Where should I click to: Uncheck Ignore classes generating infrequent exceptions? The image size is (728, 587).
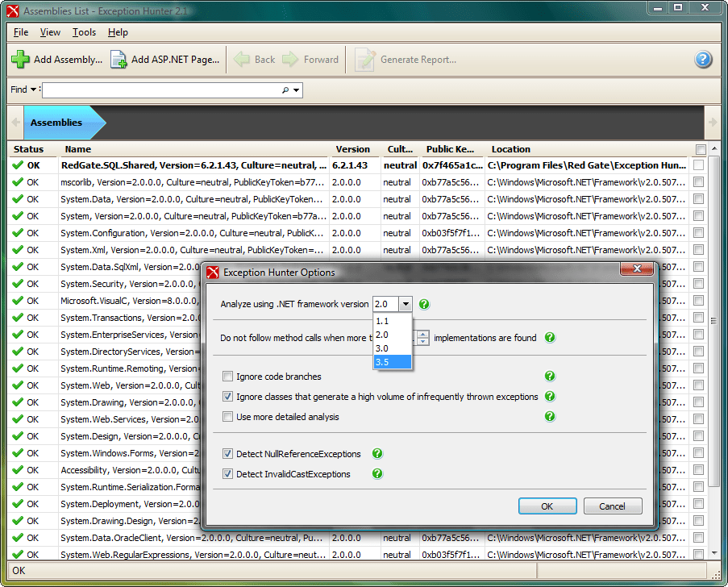(x=227, y=396)
